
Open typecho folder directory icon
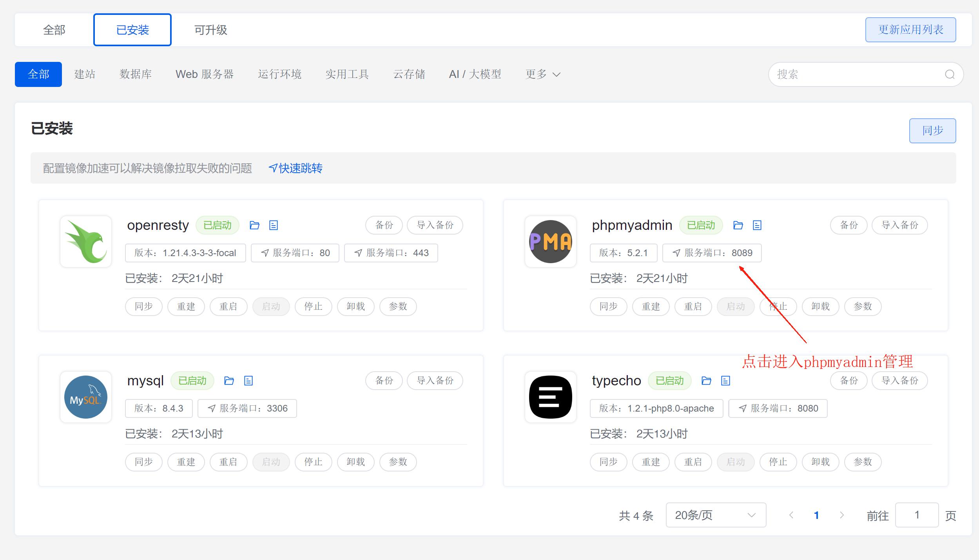(x=706, y=381)
